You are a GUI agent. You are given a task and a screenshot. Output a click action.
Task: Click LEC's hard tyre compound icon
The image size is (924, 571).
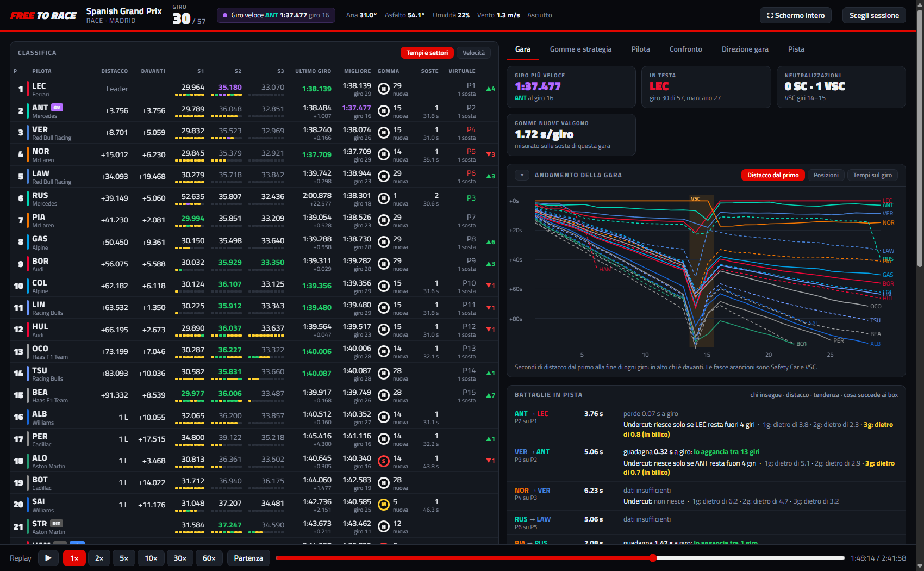point(384,88)
